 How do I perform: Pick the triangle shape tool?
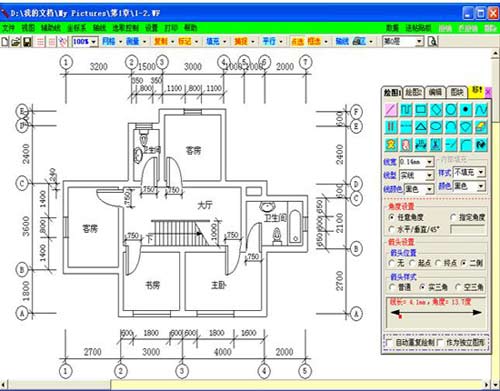pos(421,127)
